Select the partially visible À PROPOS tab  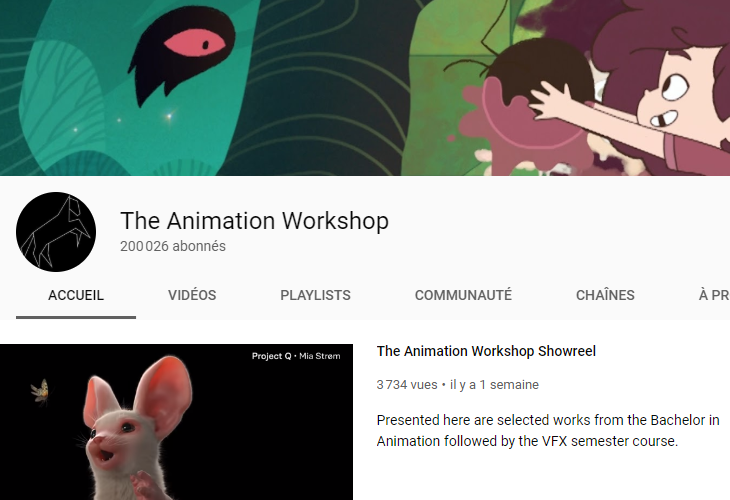point(714,295)
